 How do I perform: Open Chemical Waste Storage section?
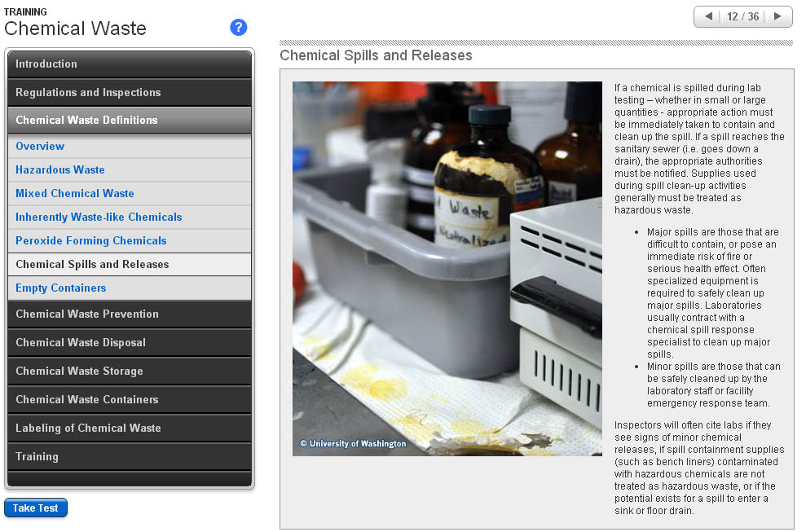click(130, 372)
